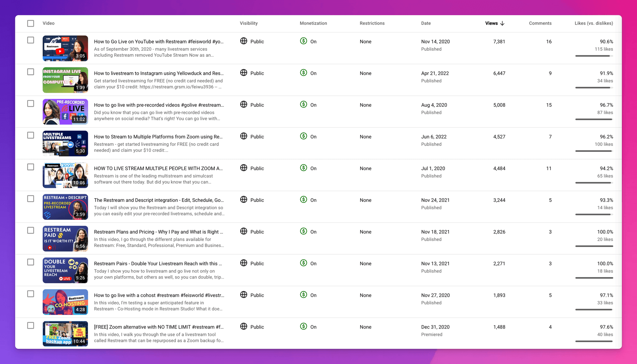This screenshot has width=637, height=364.
Task: Select the checkbox for the Instagram Yellowduck livestream video
Action: (31, 72)
